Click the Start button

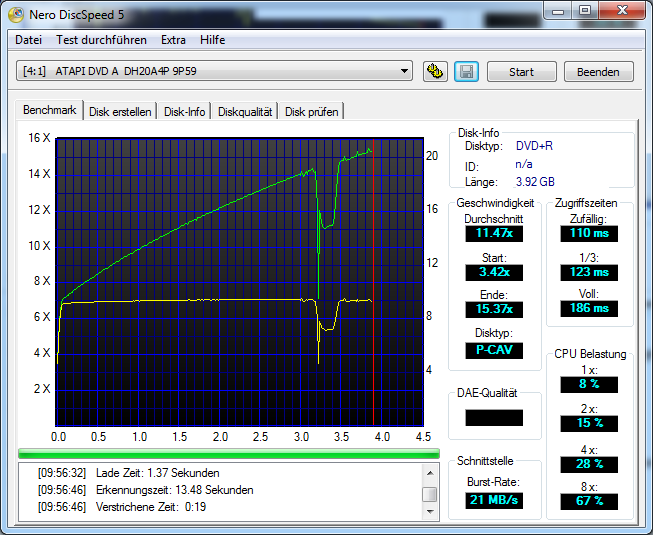(x=521, y=72)
